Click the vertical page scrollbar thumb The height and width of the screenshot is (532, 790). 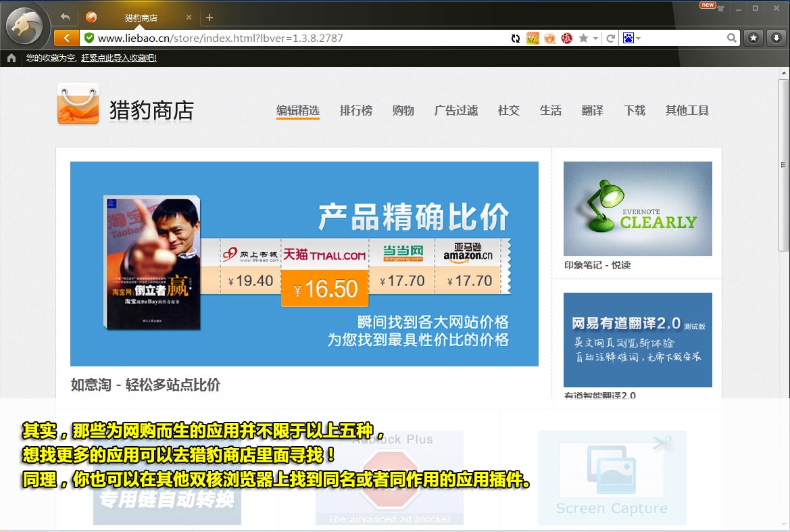[x=783, y=165]
